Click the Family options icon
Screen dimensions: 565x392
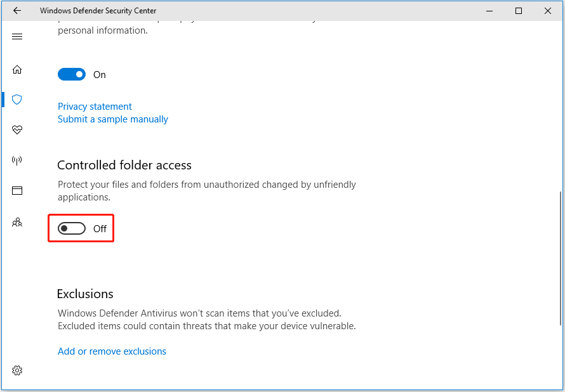pyautogui.click(x=17, y=222)
